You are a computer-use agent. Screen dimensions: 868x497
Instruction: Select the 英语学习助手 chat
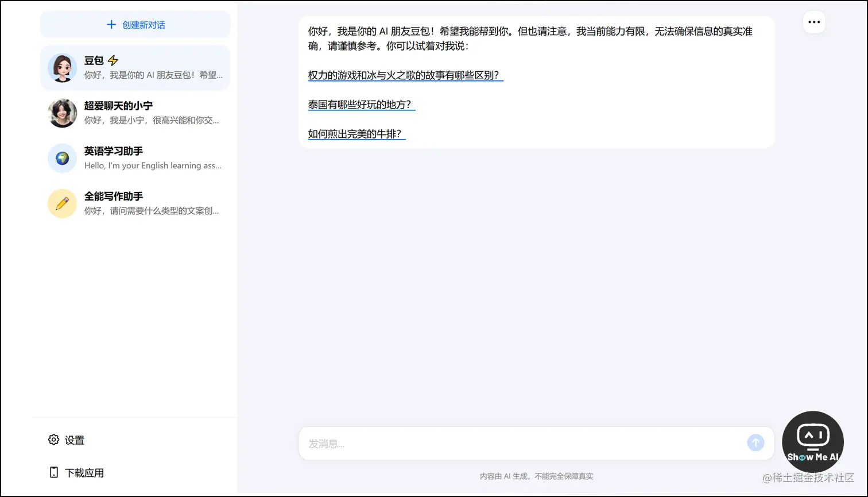point(135,159)
